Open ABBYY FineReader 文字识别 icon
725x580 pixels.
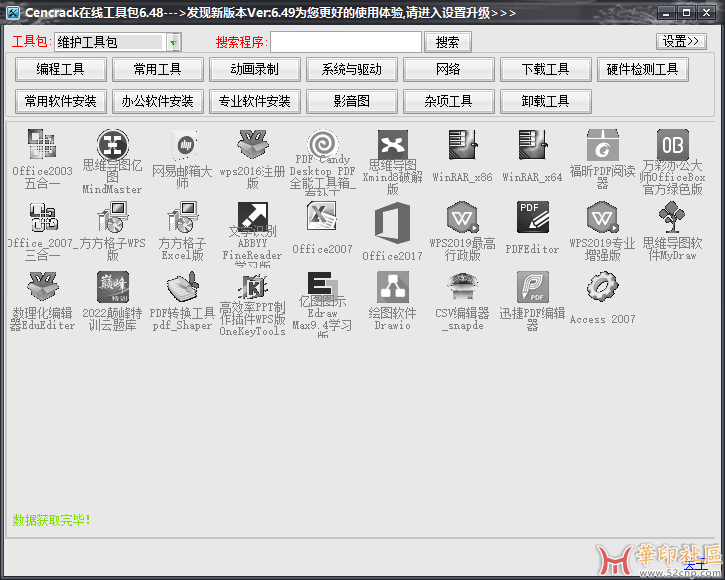coord(252,216)
